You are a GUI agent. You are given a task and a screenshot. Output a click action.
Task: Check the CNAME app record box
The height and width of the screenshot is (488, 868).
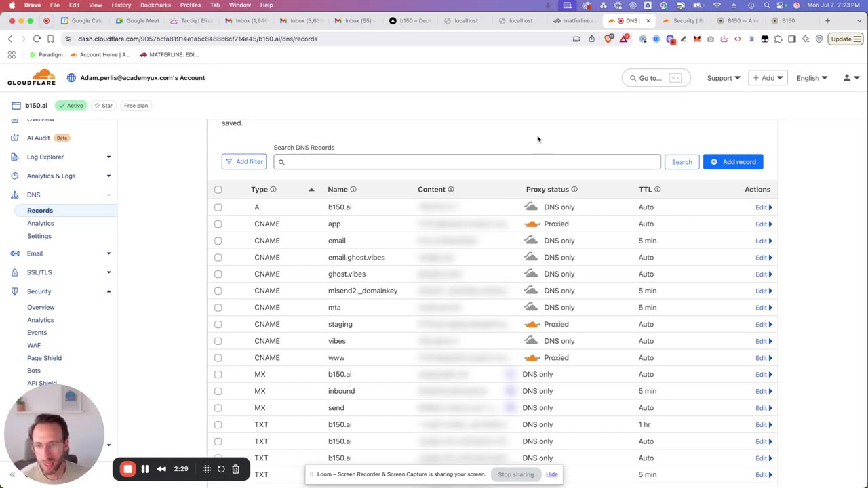(x=218, y=224)
